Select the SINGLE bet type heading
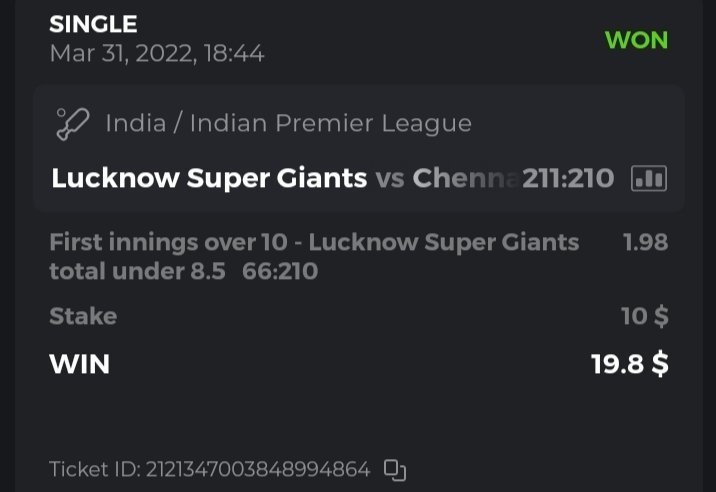 pyautogui.click(x=93, y=24)
